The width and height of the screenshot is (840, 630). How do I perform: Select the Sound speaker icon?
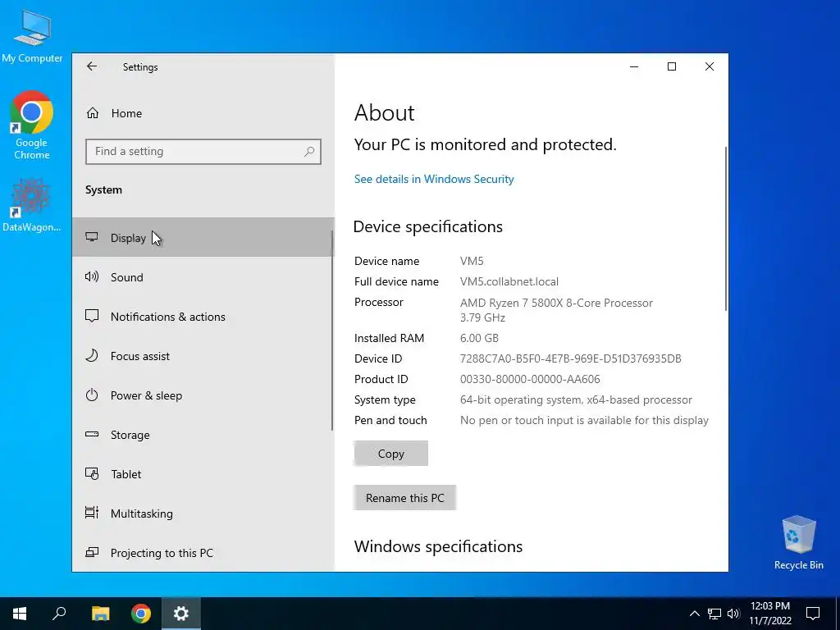[92, 277]
